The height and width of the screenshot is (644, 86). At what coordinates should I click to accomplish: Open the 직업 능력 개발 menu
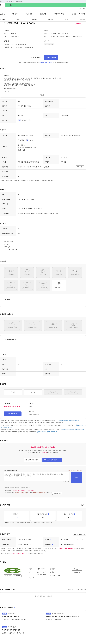pyautogui.click(x=59, y=14)
